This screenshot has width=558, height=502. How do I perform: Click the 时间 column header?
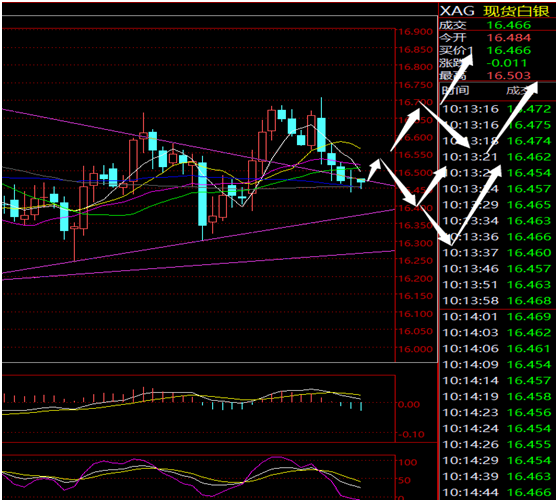click(455, 90)
